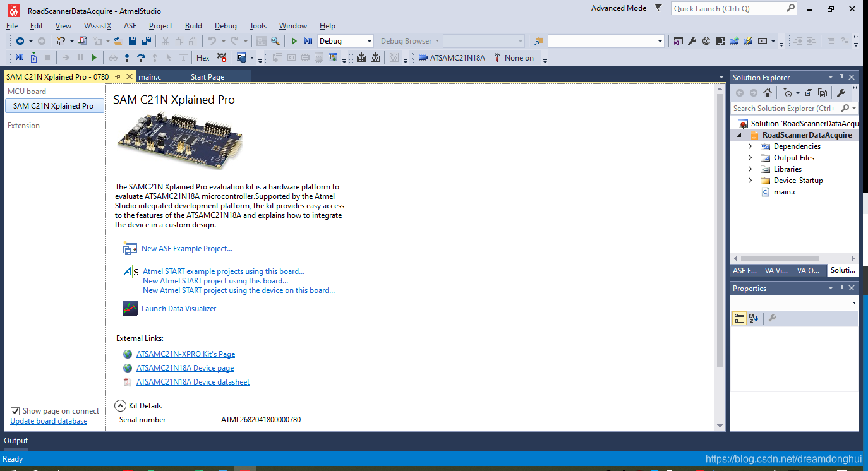The image size is (868, 471).
Task: Expand the Device_Startup folder node
Action: click(x=750, y=181)
